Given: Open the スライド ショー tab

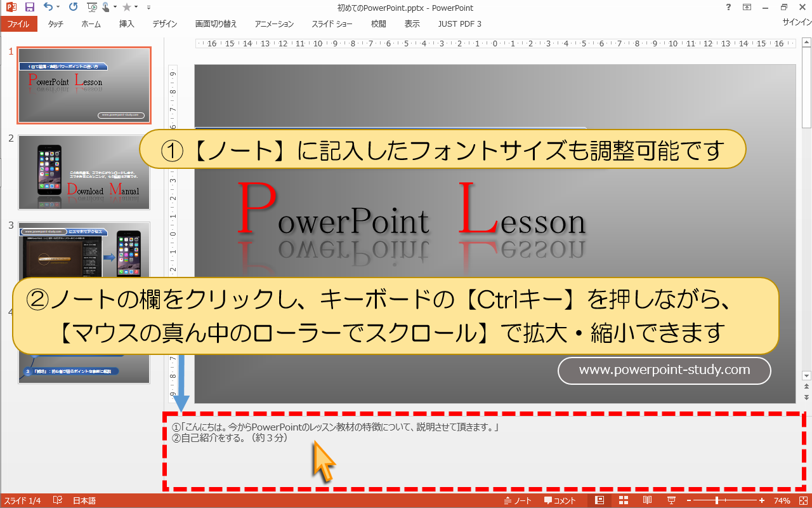Looking at the screenshot, I should click(x=332, y=23).
